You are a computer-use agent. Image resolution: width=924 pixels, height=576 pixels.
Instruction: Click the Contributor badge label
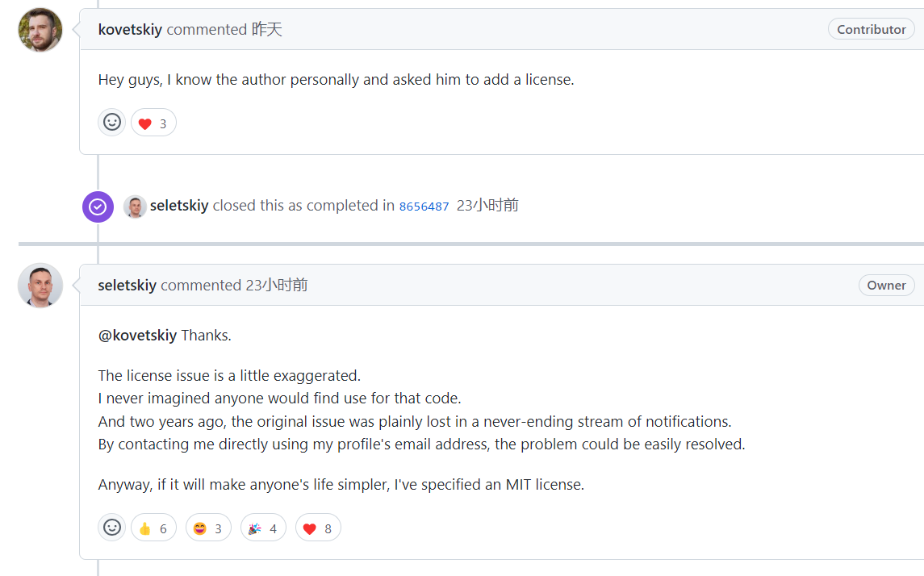tap(871, 30)
